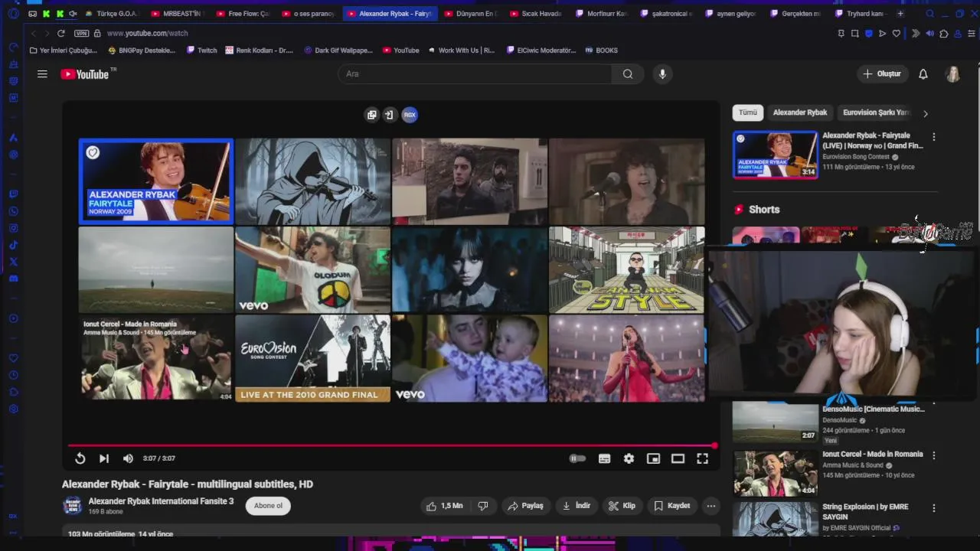Toggle the VPN badge in address bar
This screenshot has width=980, height=551.
tap(81, 34)
